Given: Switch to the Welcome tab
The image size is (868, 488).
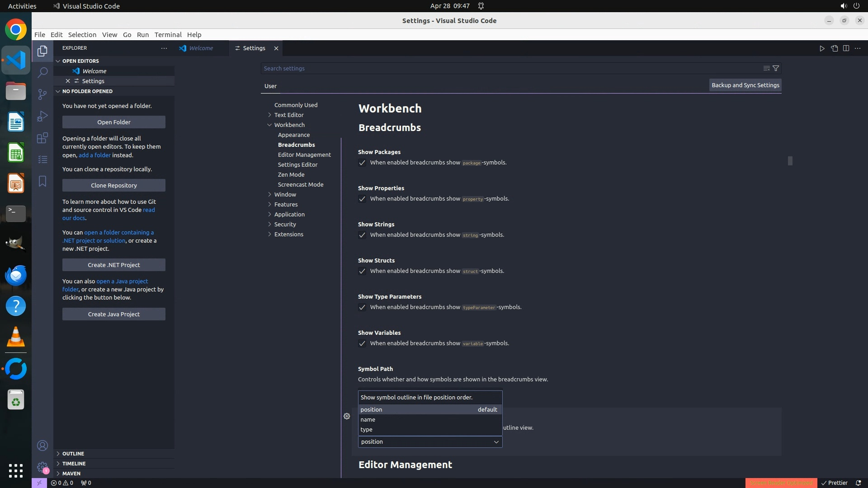Looking at the screenshot, I should click(x=201, y=48).
